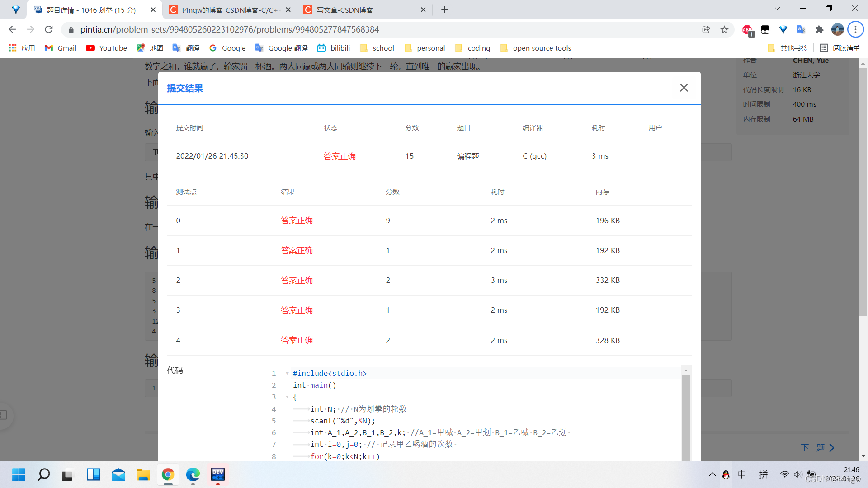This screenshot has width=868, height=488.
Task: Close the t4ngw的博客 tab
Action: pyautogui.click(x=288, y=9)
